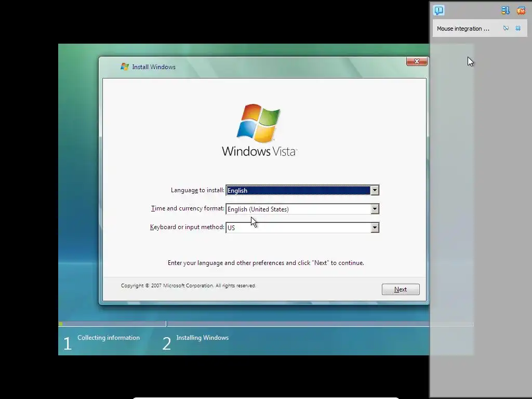The height and width of the screenshot is (399, 532).
Task: Click the Time and currency format label
Action: pos(188,208)
